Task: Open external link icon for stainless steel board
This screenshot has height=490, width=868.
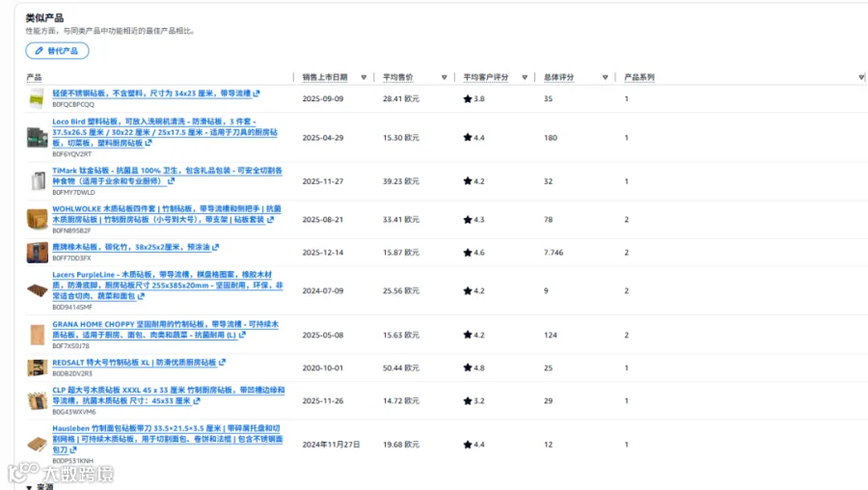Action: click(x=257, y=94)
